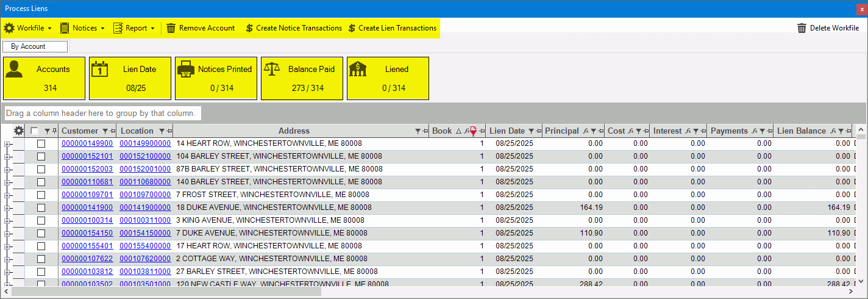Viewport: 868px width, 299px height.
Task: Click the horizontal scrollbar at grid bottom
Action: click(166, 292)
